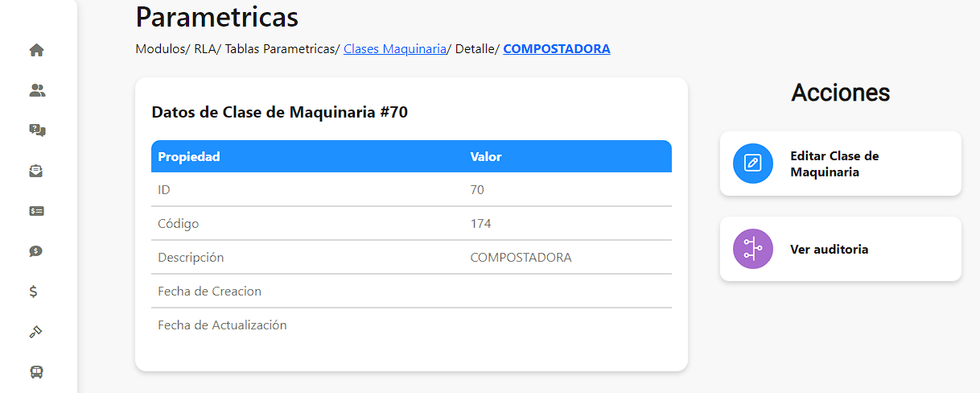Open the gavel sidebar icon
This screenshot has height=393, width=980.
pos(35,332)
